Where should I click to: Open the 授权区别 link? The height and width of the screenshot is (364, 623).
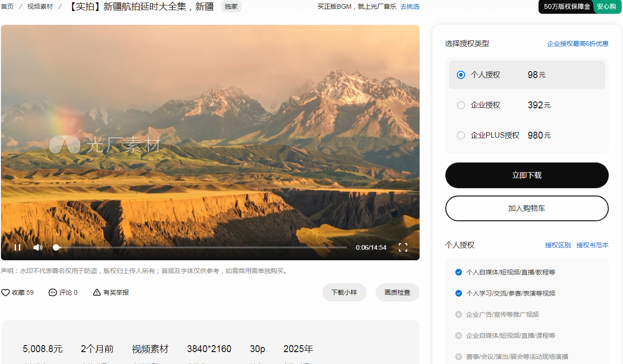click(x=558, y=245)
